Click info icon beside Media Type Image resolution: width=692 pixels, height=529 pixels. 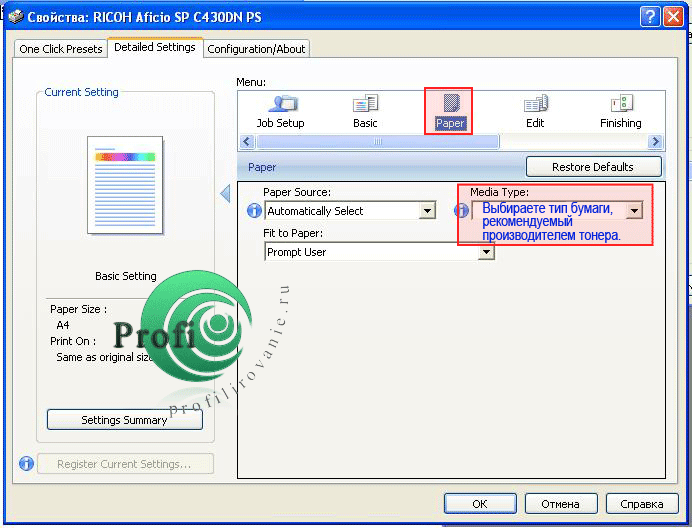point(461,211)
